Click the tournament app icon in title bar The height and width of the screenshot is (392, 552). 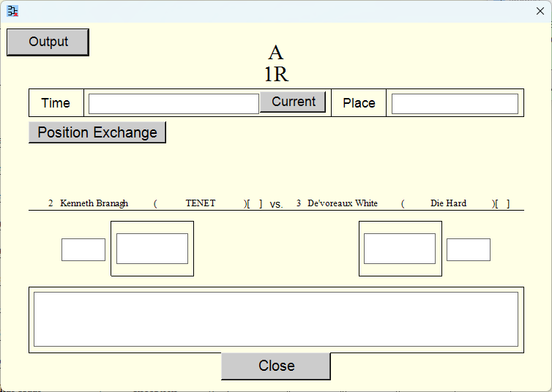point(12,11)
